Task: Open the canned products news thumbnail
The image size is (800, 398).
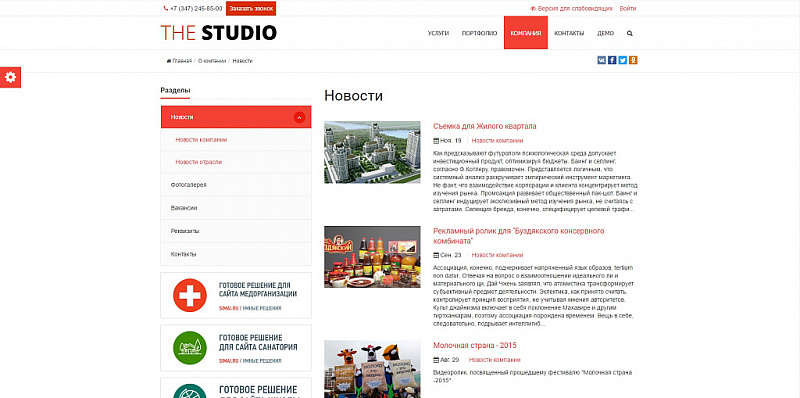Action: [372, 257]
